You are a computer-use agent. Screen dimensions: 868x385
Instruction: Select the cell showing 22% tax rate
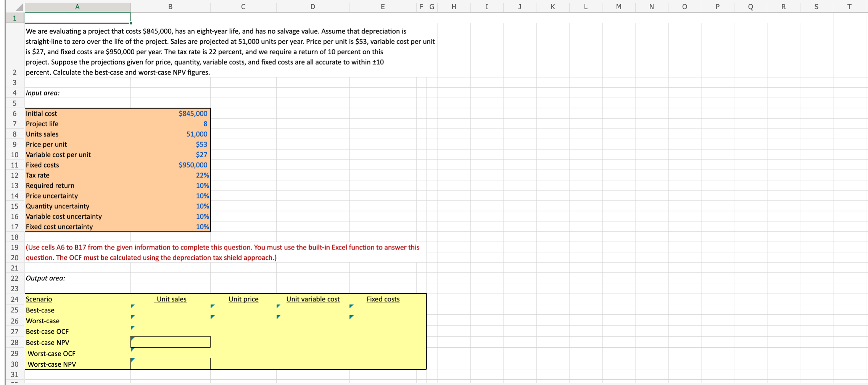171,175
